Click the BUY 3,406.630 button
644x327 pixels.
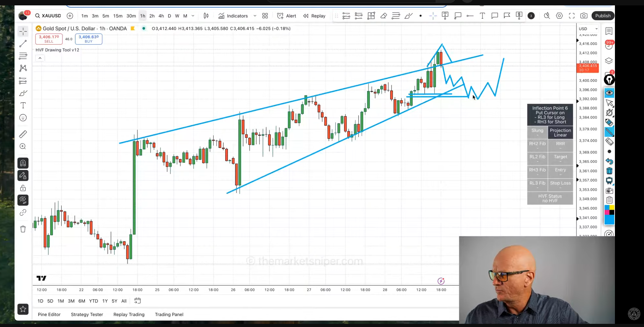tap(88, 39)
